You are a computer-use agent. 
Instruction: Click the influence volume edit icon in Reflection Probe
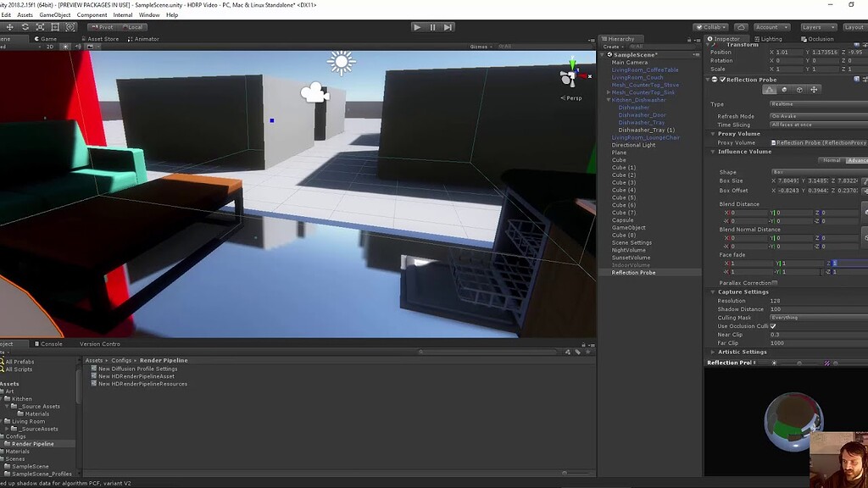(x=770, y=90)
